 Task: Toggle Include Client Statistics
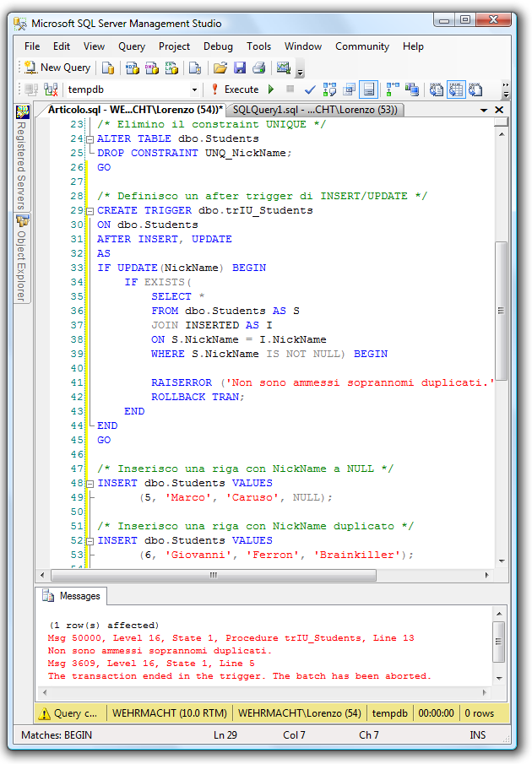(412, 89)
